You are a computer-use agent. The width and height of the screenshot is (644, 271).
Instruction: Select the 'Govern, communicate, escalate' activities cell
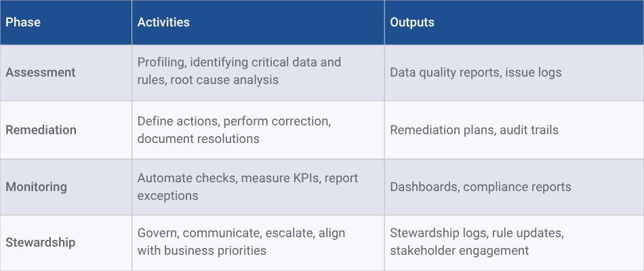[241, 233]
